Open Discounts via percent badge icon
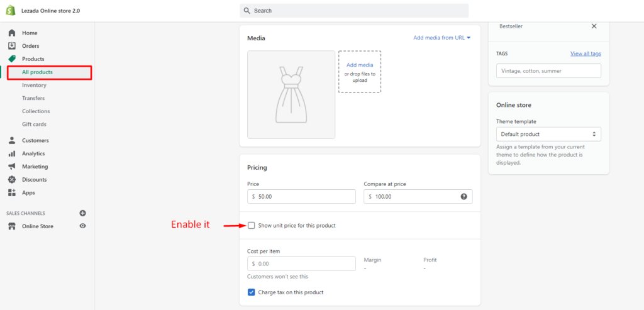 [x=12, y=179]
